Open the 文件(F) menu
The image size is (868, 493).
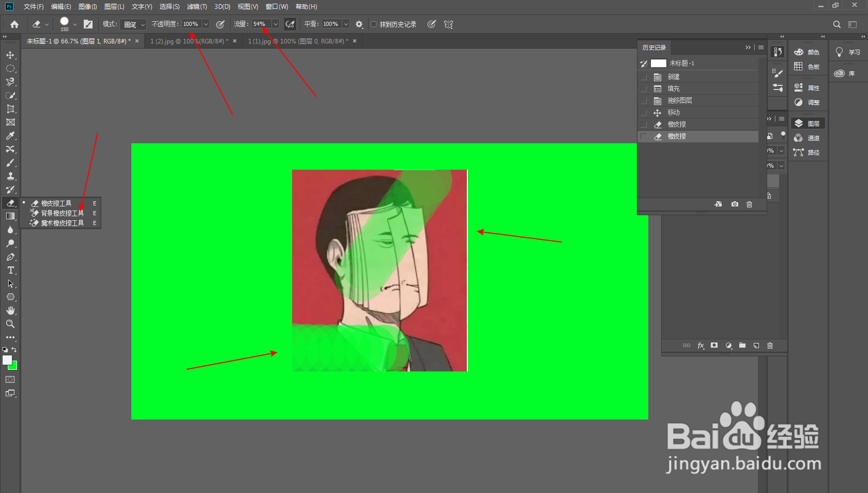point(34,7)
